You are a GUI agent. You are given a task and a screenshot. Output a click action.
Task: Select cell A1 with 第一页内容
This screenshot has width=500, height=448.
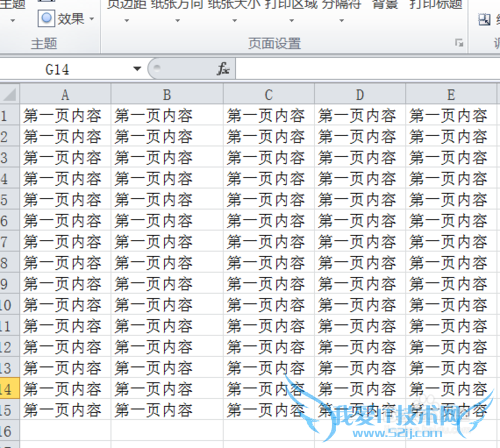coord(65,116)
